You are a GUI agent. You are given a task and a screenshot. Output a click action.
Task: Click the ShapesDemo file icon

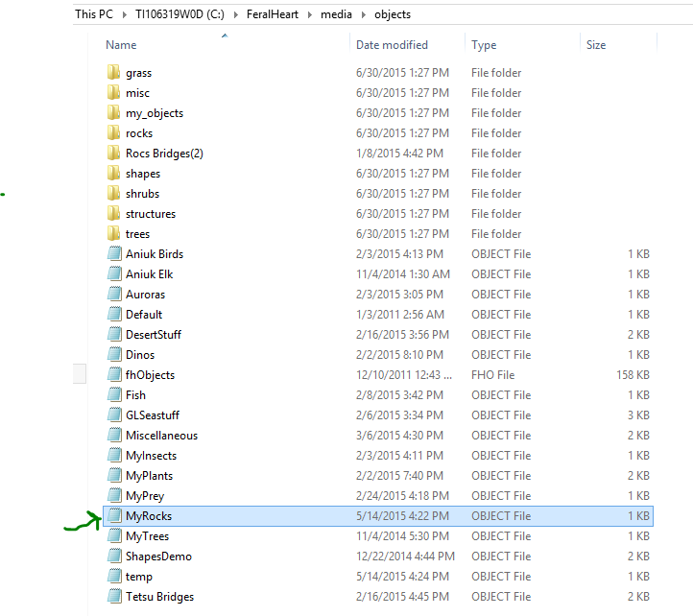pos(114,556)
